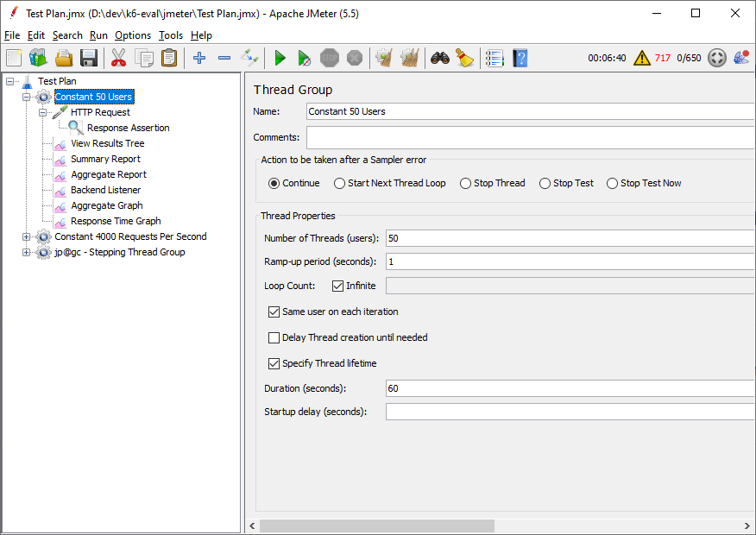This screenshot has height=535, width=756.
Task: Open the Run menu
Action: (x=98, y=35)
